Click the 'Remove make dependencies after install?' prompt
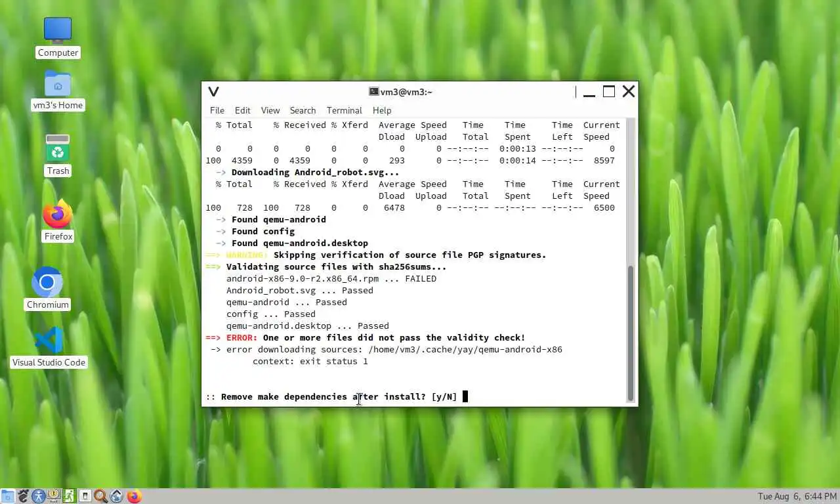840x504 pixels. click(331, 397)
